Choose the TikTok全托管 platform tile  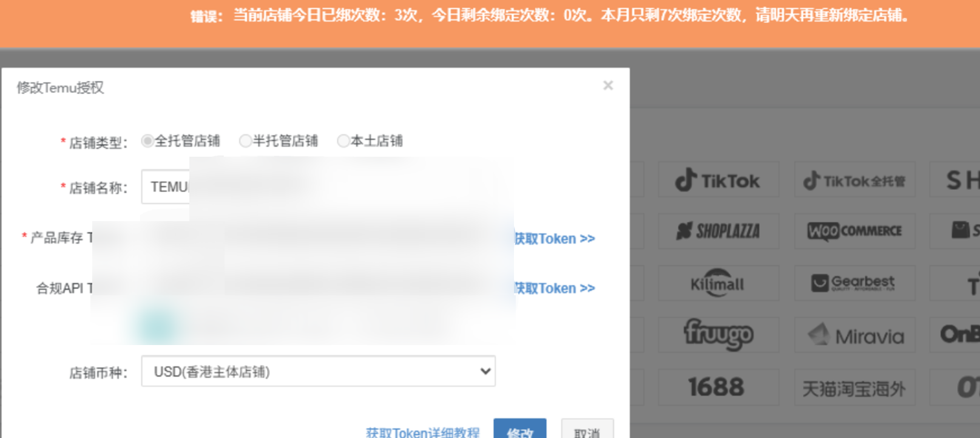pyautogui.click(x=854, y=180)
